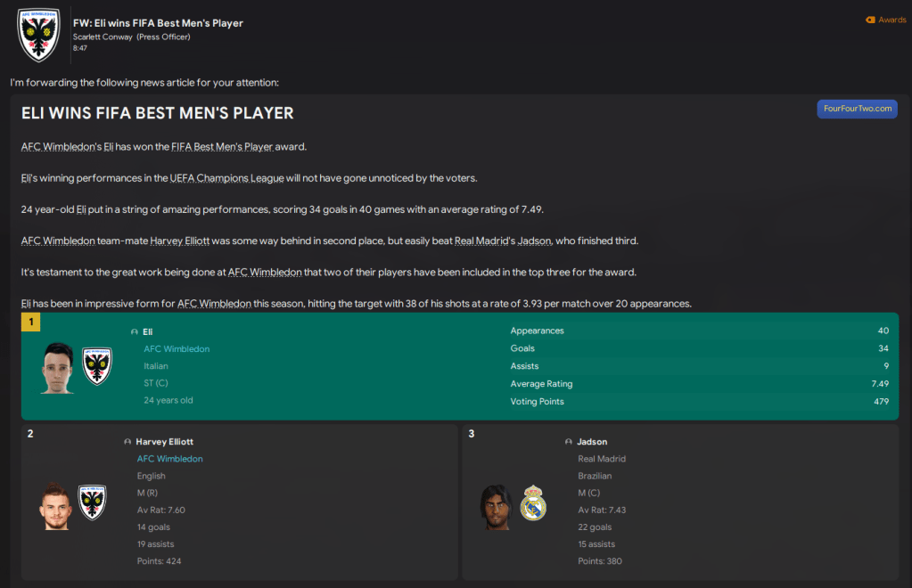Click the info icon beside Eli's name
The width and height of the screenshot is (912, 588).
point(135,331)
